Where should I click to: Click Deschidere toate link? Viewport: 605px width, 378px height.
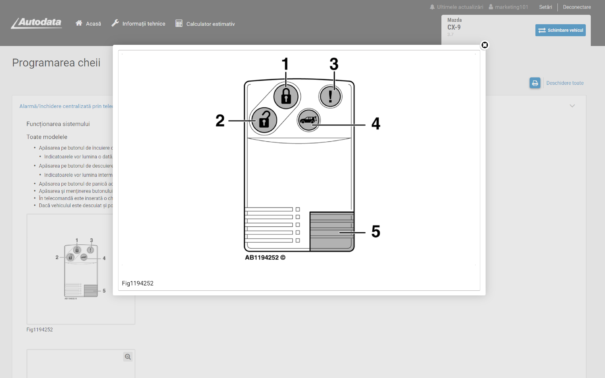click(565, 83)
